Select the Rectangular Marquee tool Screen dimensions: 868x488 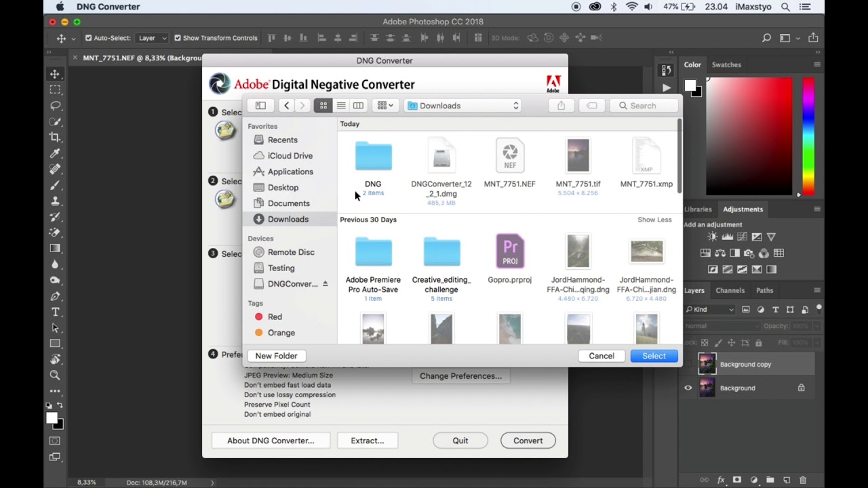pos(55,89)
